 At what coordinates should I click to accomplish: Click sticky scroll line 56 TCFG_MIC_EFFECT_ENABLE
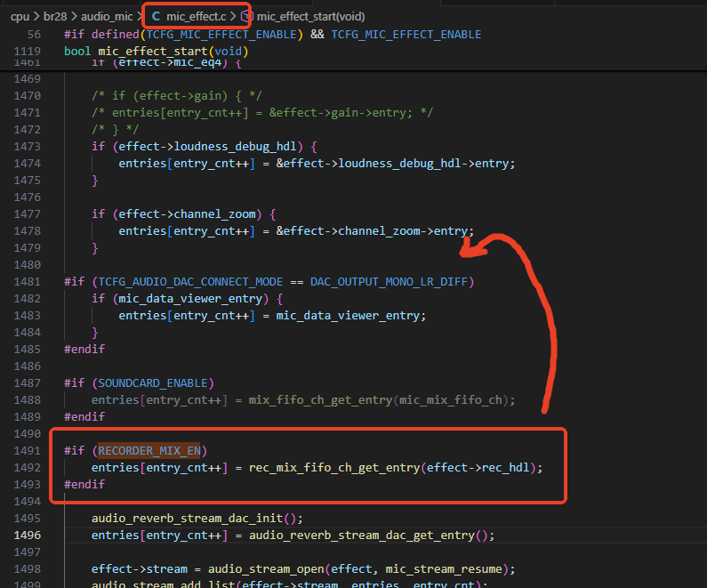pos(272,35)
